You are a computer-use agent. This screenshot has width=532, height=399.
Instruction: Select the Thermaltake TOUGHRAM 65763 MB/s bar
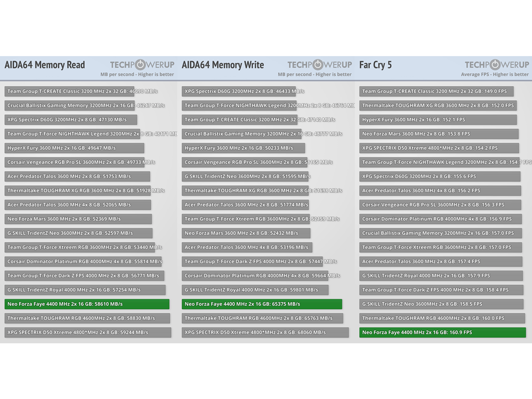pos(262,318)
